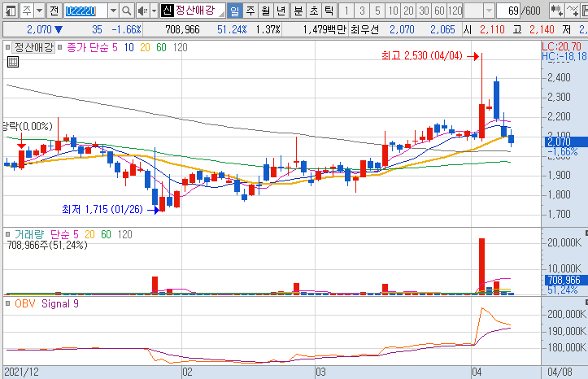The height and width of the screenshot is (379, 588).
Task: Click the 5-day moving average legend number
Action: point(115,48)
